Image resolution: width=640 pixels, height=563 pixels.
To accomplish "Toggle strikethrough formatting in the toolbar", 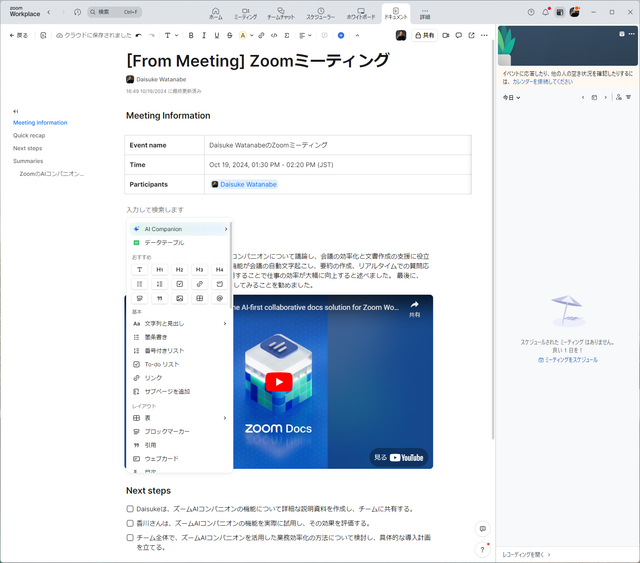I will click(x=230, y=36).
